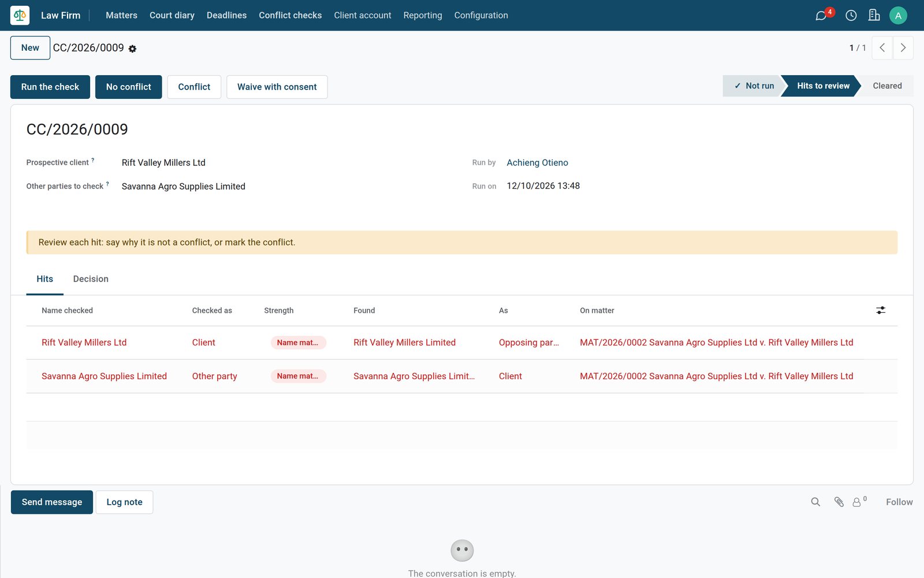
Task: Open the company switcher building icon
Action: pos(874,16)
